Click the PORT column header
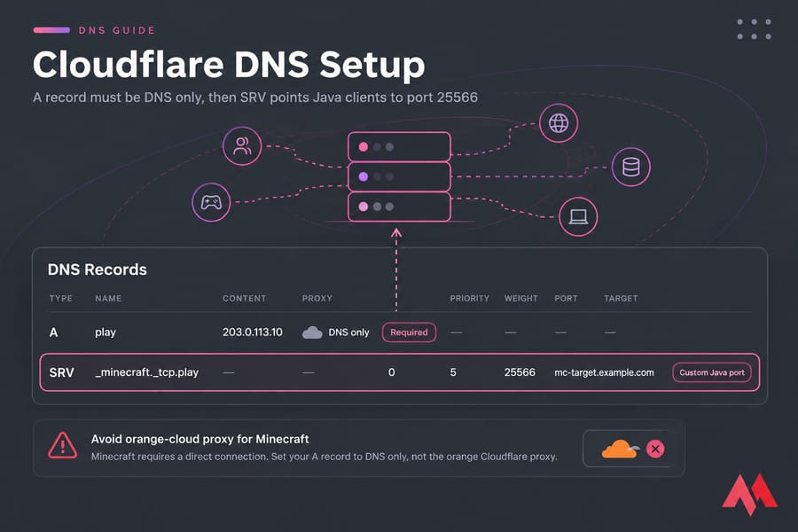 (566, 298)
